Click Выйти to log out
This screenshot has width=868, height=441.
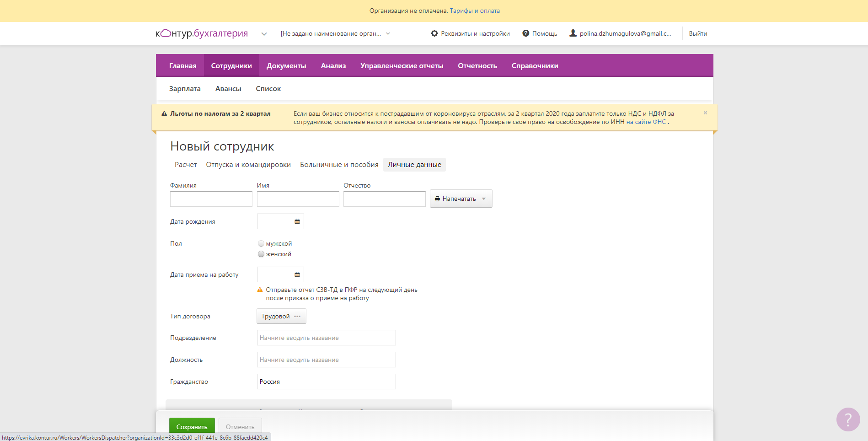[698, 33]
